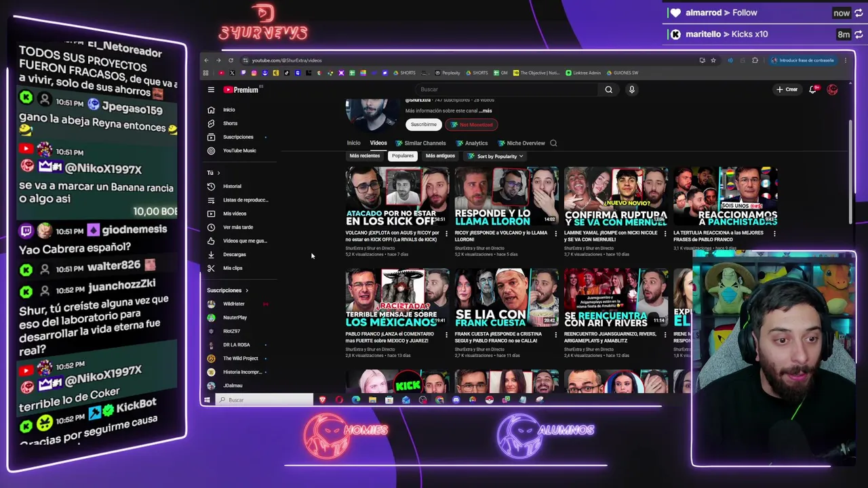Open Mis clips in sidebar
The image size is (868, 488).
click(232, 268)
